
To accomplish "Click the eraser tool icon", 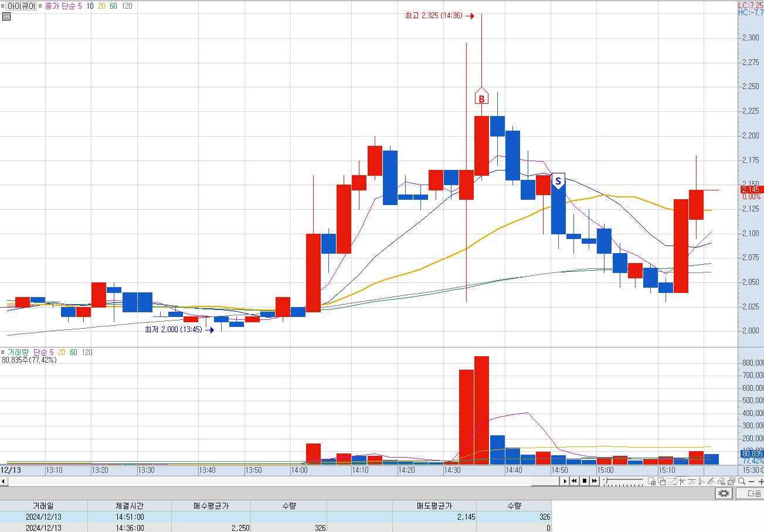I will point(721,481).
